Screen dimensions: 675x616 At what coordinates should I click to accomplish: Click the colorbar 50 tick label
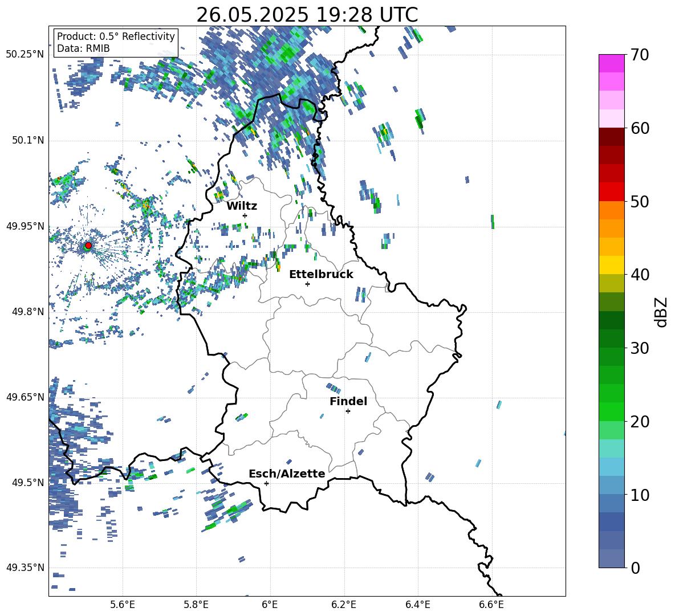coord(640,201)
